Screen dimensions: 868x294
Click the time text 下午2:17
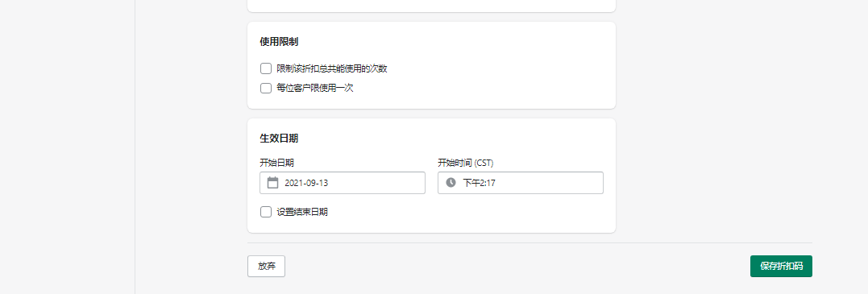(x=480, y=183)
